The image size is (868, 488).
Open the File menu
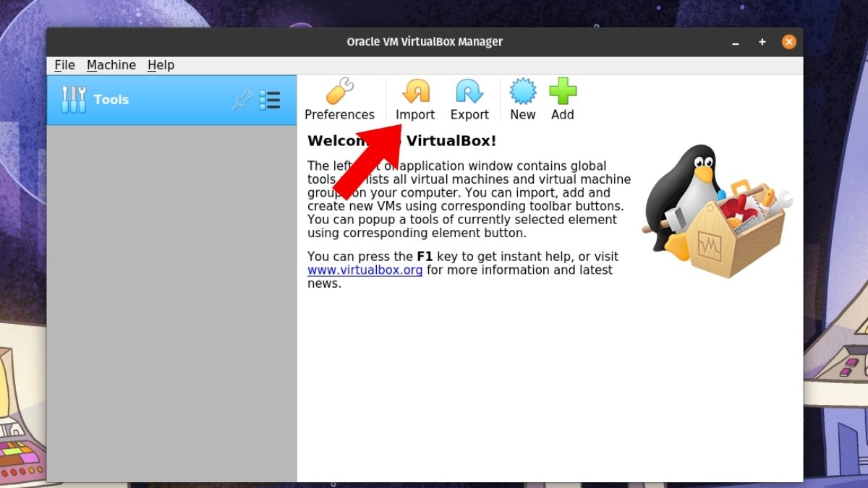coord(64,65)
